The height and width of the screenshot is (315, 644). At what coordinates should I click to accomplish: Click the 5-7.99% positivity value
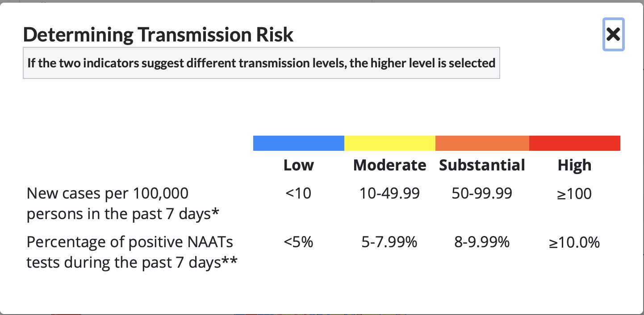389,242
